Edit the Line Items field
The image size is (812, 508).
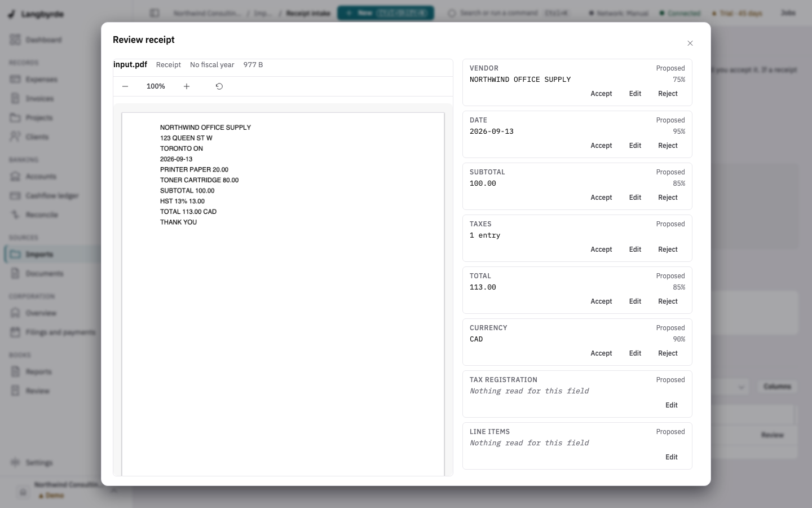pyautogui.click(x=671, y=457)
